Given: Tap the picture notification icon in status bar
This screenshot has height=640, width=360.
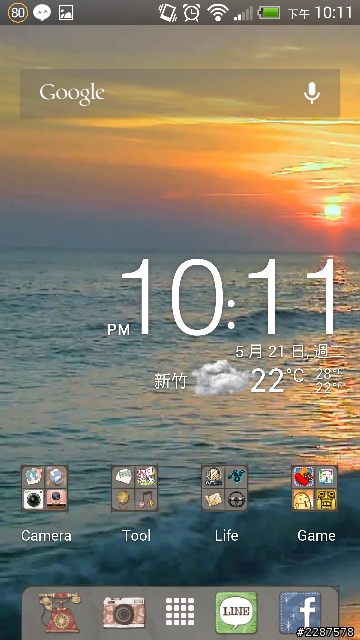Looking at the screenshot, I should [x=66, y=13].
